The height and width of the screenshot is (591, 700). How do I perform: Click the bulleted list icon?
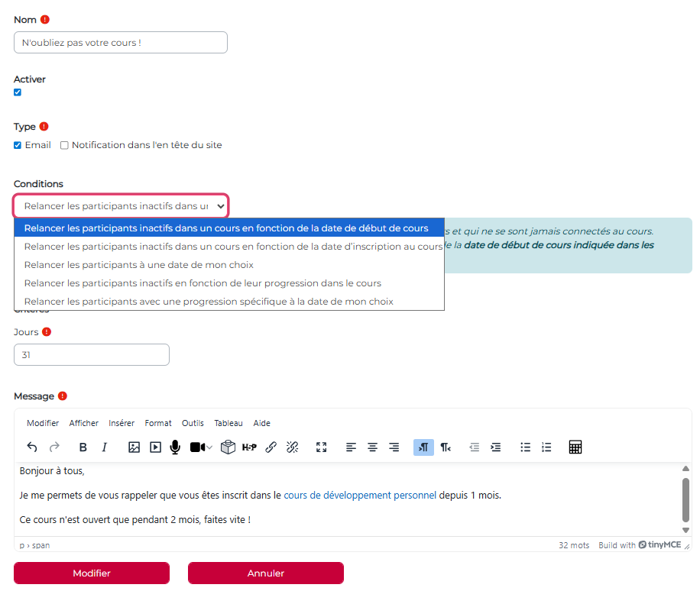pyautogui.click(x=525, y=447)
